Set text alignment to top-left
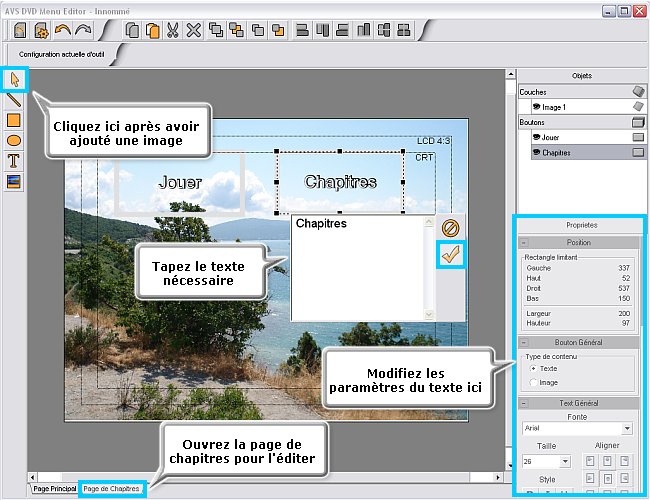 tap(590, 461)
